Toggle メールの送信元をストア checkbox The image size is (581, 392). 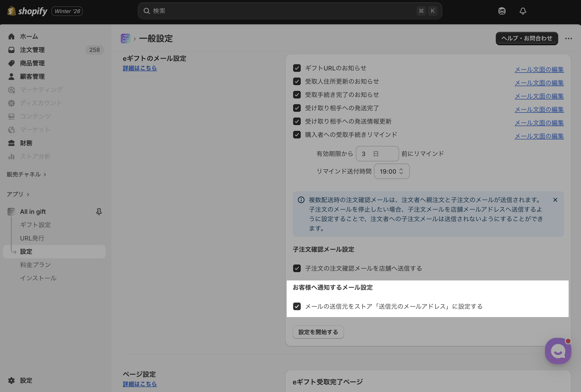pyautogui.click(x=297, y=306)
